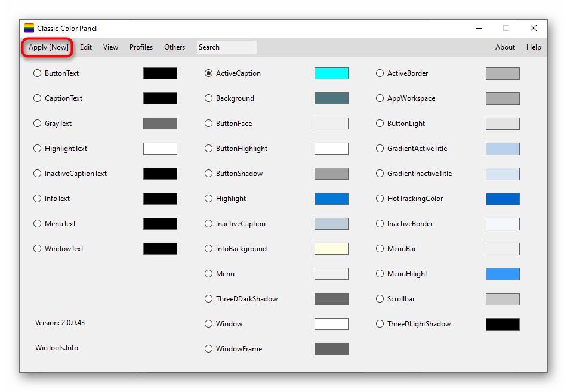The image size is (567, 392).
Task: Click the blue Highlight color swatch
Action: click(331, 199)
